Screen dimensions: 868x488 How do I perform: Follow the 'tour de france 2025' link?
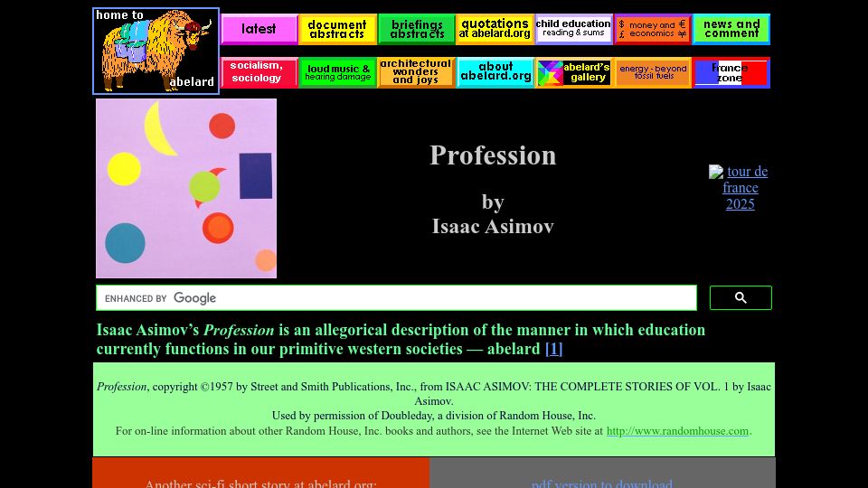[741, 188]
